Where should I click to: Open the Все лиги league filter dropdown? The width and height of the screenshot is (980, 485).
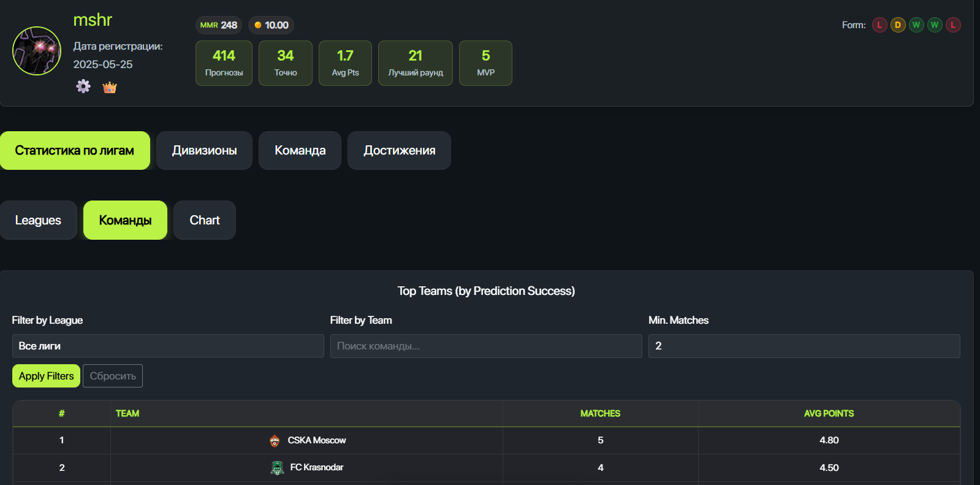pyautogui.click(x=168, y=346)
